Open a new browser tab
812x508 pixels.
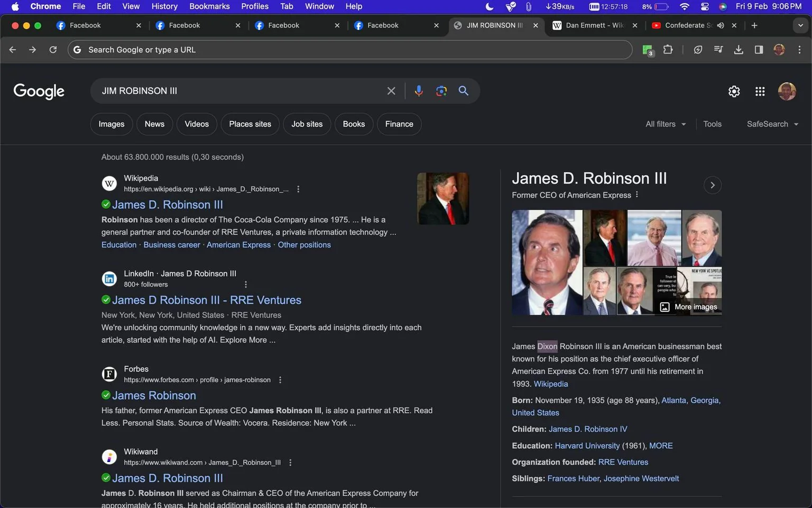point(754,25)
